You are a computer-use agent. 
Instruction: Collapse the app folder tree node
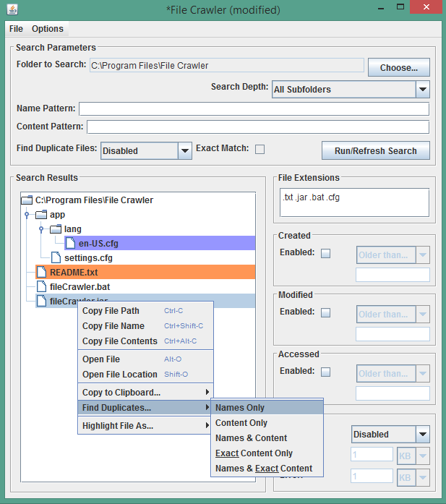point(27,215)
